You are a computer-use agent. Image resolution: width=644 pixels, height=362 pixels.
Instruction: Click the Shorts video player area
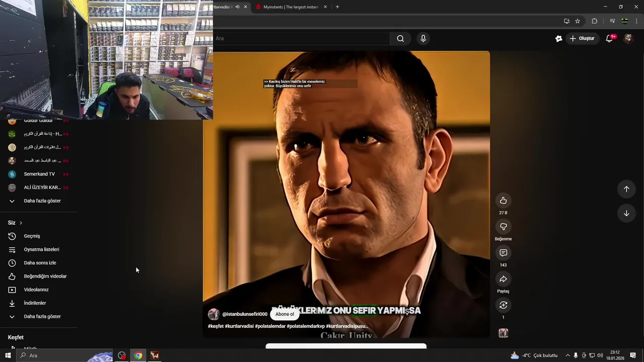click(x=346, y=194)
